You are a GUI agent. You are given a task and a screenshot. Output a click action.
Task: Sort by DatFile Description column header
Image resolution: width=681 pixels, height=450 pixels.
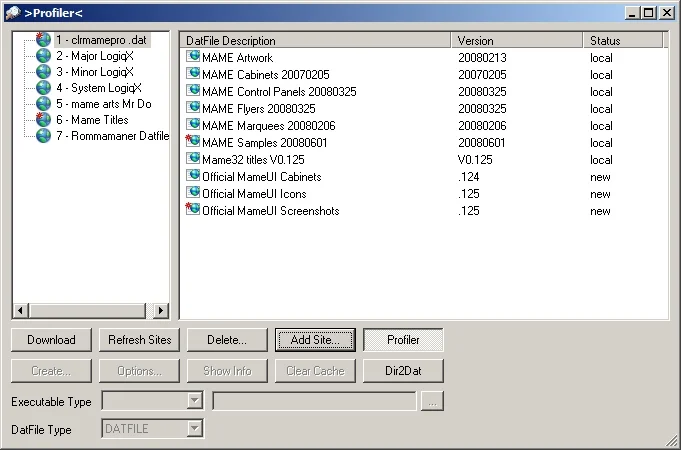pos(315,41)
